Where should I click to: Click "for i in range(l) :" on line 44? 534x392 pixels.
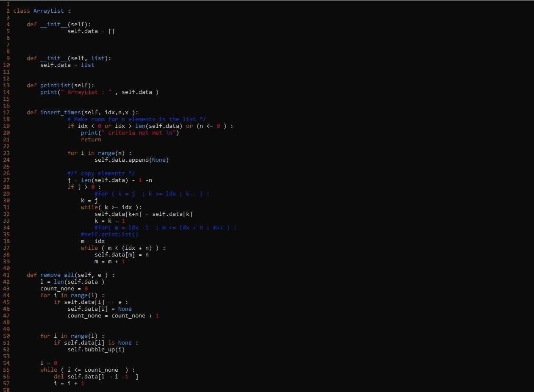coord(72,295)
